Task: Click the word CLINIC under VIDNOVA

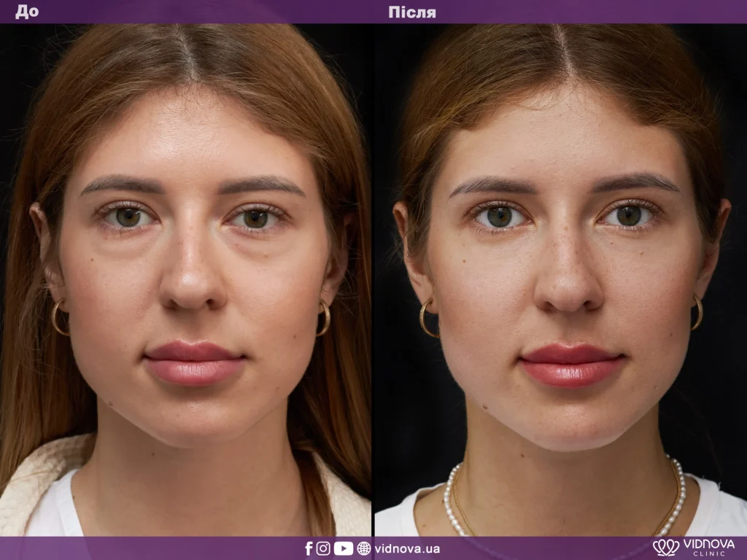Action: click(709, 554)
